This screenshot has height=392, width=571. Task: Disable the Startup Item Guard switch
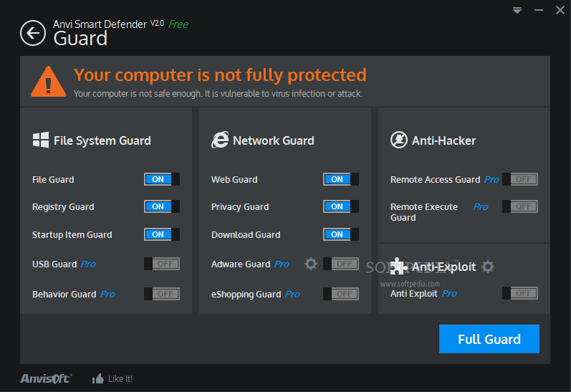click(162, 234)
